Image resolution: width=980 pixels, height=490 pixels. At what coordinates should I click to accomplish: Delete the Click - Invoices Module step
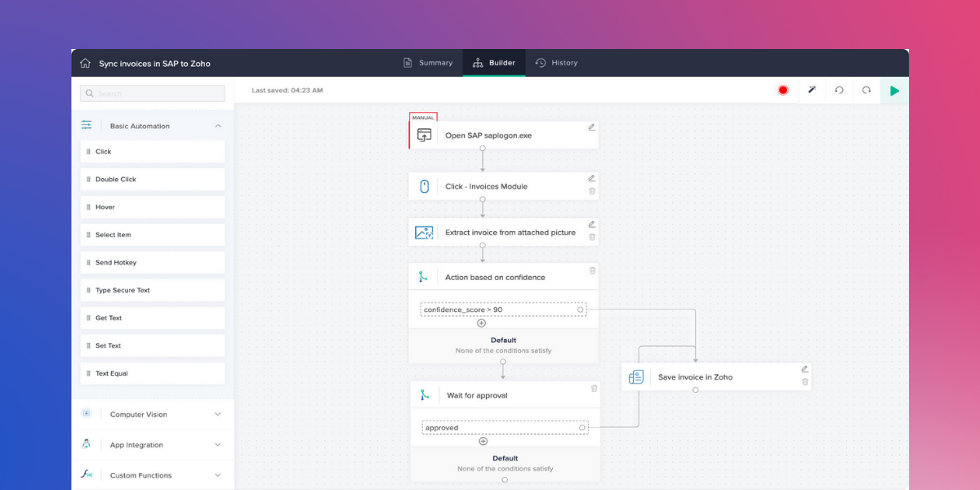click(592, 191)
